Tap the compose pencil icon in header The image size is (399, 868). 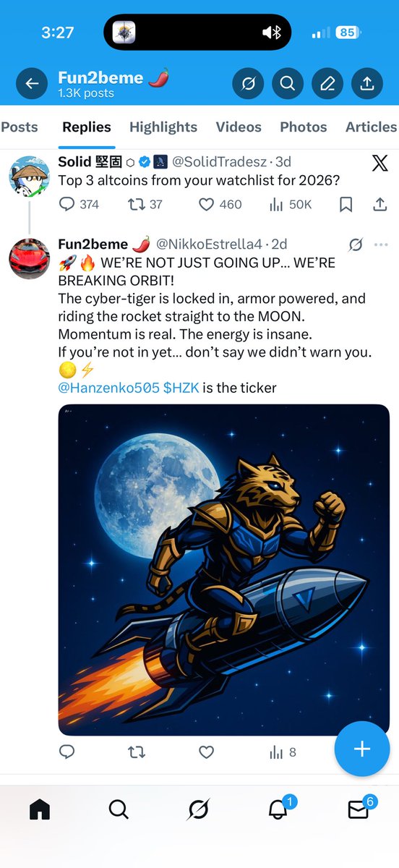point(327,84)
